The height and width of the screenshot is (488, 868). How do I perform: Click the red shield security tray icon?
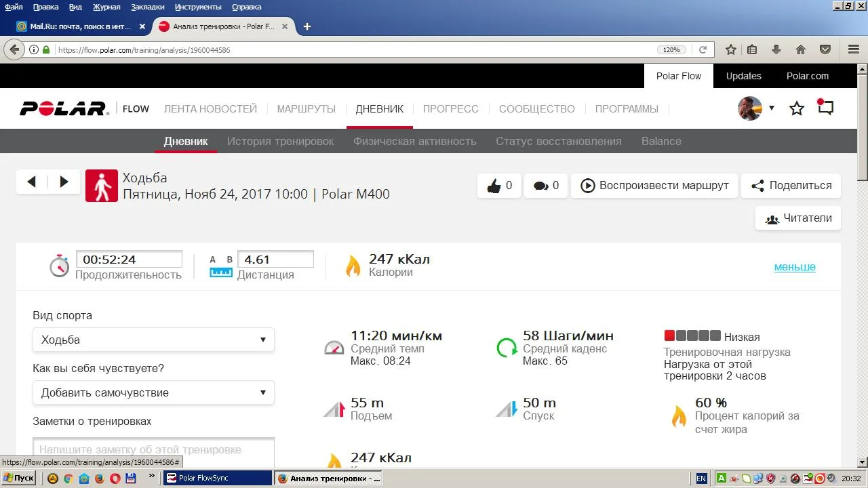[x=770, y=479]
